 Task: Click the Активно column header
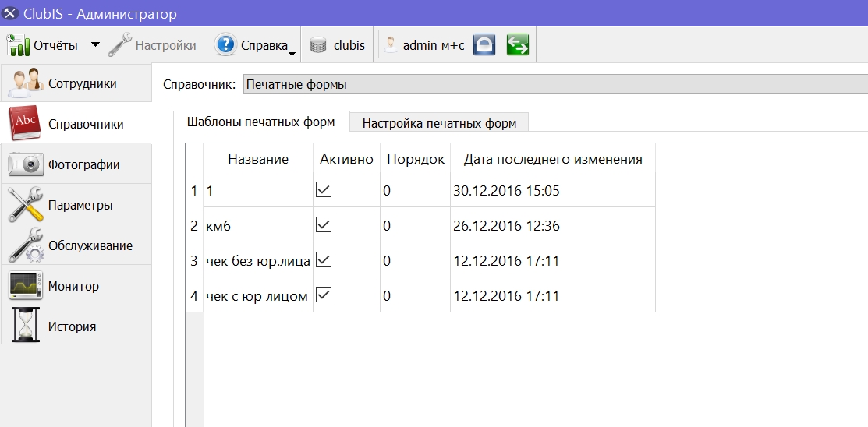(346, 159)
